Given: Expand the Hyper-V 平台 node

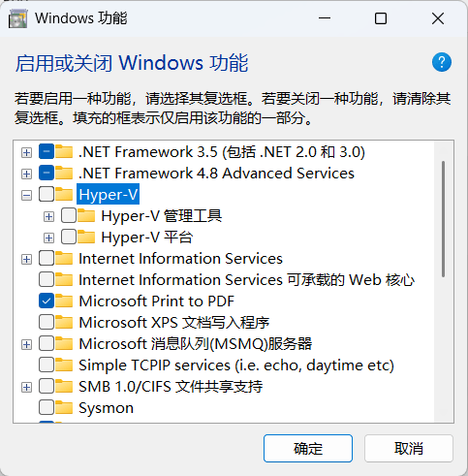Looking at the screenshot, I should 48,238.
